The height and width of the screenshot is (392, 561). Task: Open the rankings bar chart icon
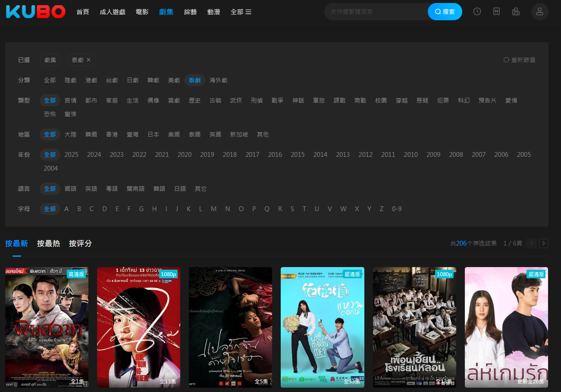[516, 12]
